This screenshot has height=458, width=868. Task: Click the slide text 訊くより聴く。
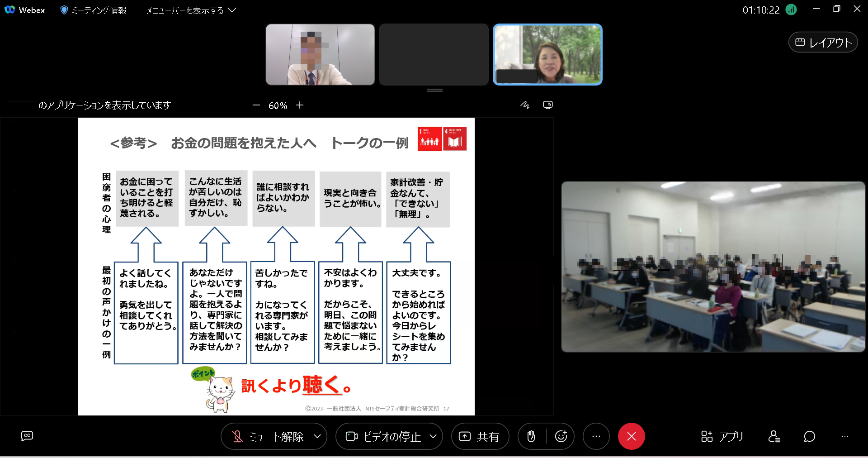[296, 386]
